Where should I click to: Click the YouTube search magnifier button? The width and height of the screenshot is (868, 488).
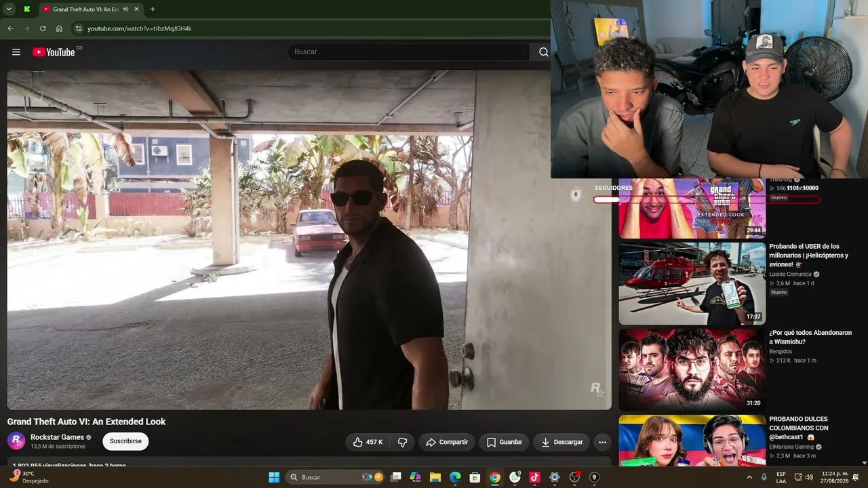[x=543, y=52]
